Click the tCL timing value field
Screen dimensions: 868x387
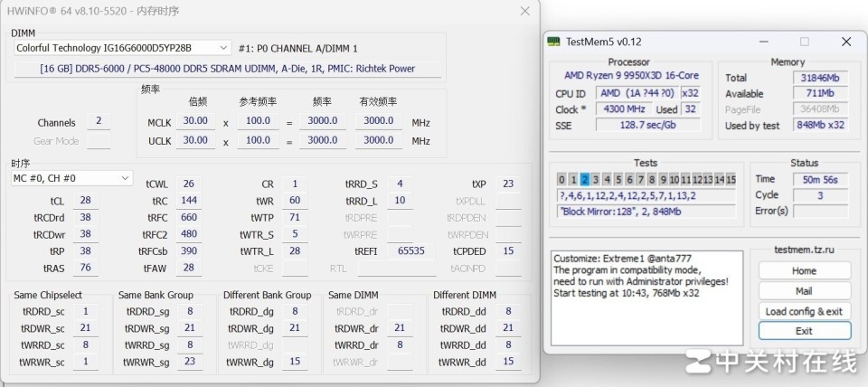pos(85,201)
